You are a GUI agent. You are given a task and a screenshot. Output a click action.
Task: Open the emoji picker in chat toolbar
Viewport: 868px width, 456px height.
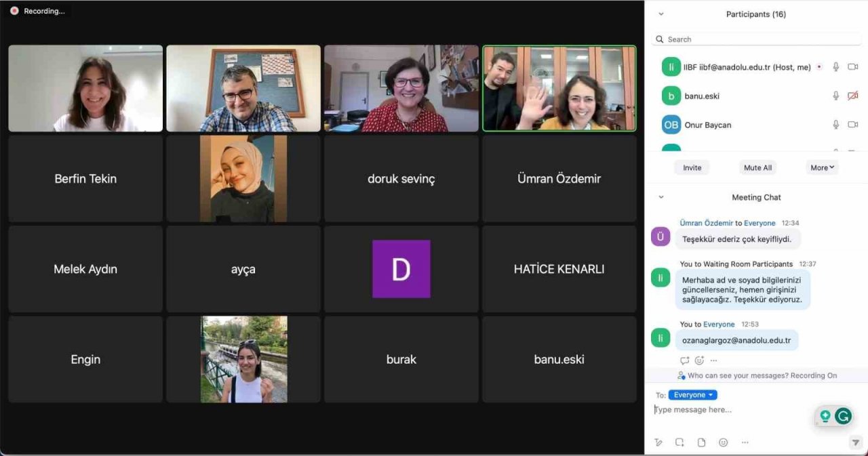[723, 442]
